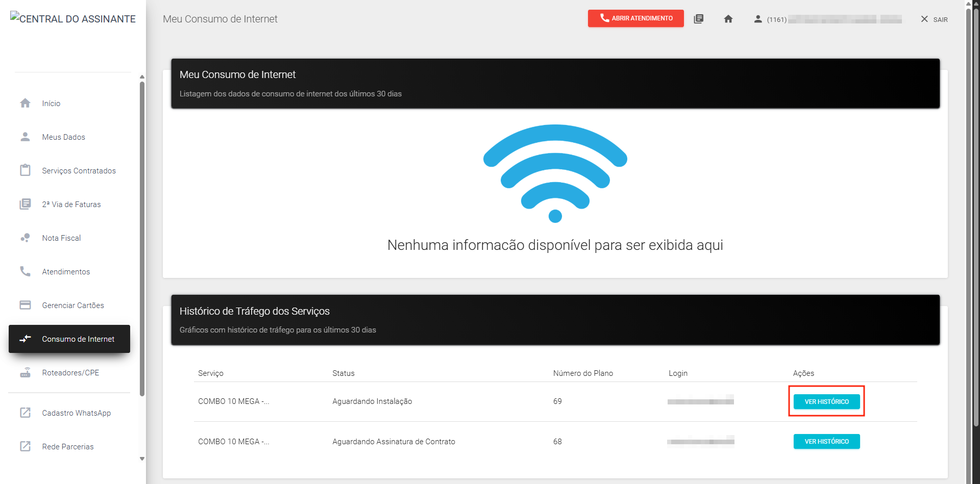This screenshot has width=980, height=484.
Task: Click the Status column header
Action: tap(343, 373)
